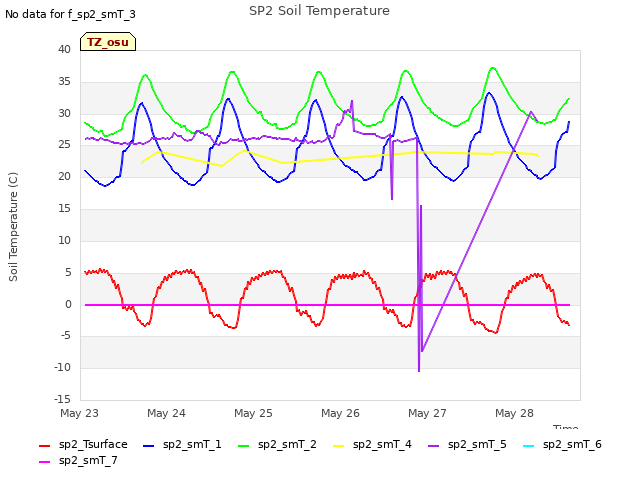Toggle sp2_smT_1 series in legend
The height and width of the screenshot is (480, 640).
[x=182, y=444]
